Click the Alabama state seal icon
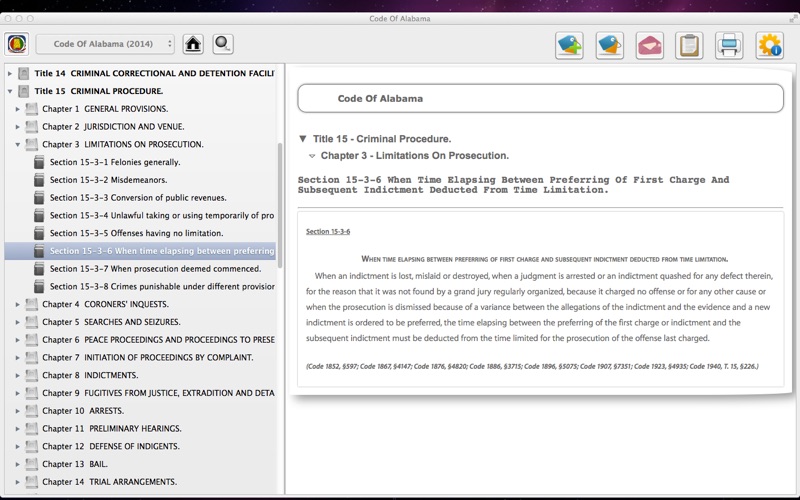800x500 pixels. click(x=17, y=44)
